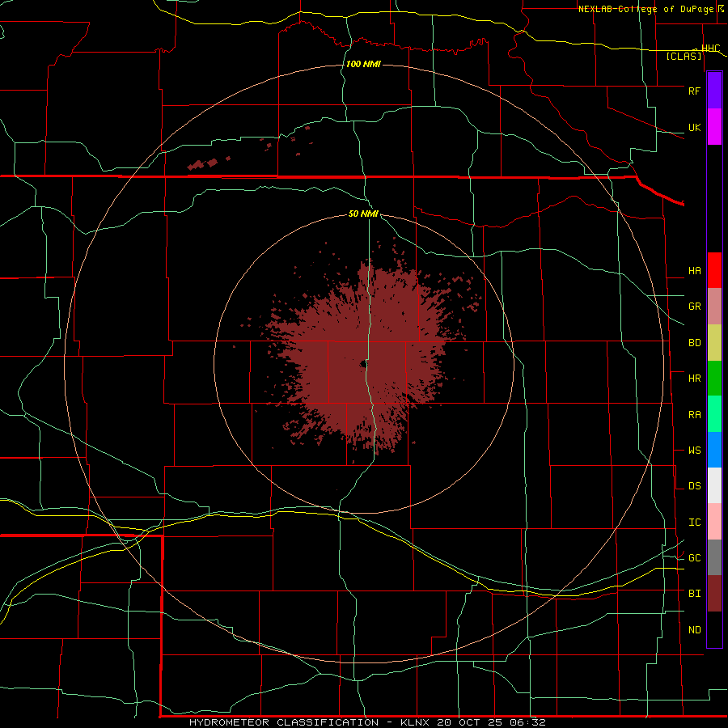Click the HA red legend swatch
728x728 pixels.
[714, 270]
